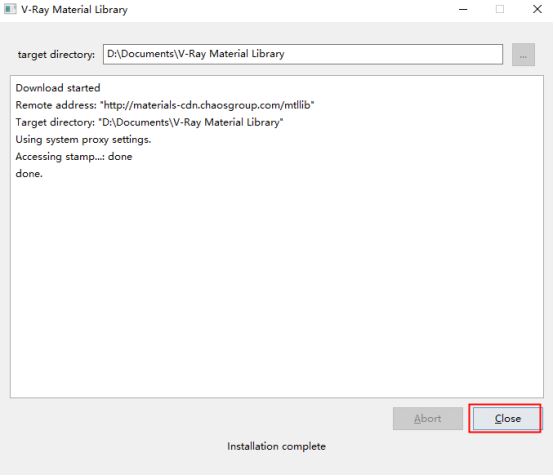Open browse button next to target directory
This screenshot has height=476, width=554.
(523, 54)
